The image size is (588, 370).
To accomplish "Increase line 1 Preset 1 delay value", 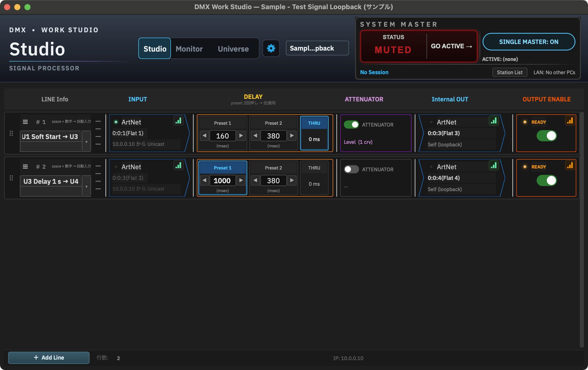I will click(x=241, y=136).
